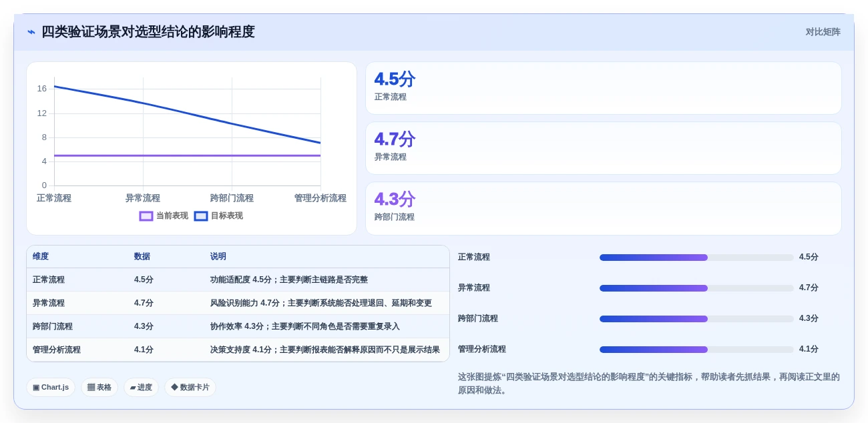Open the 4.7分 异常流程 data card

(x=604, y=148)
